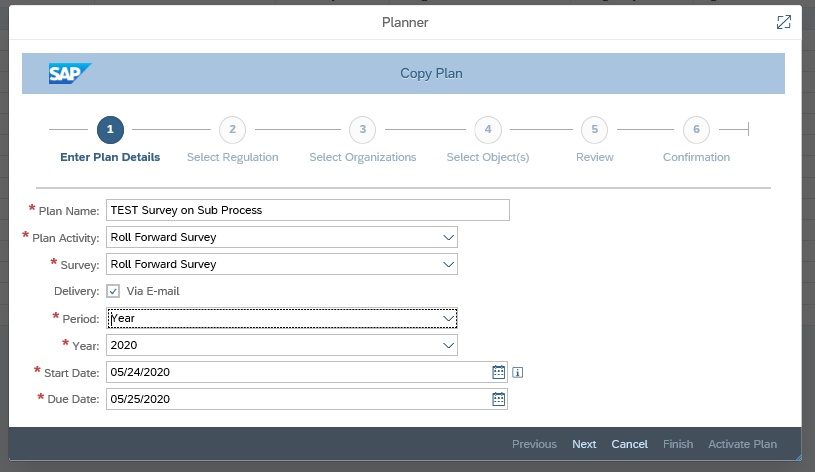
Task: Click the Next button
Action: click(584, 444)
